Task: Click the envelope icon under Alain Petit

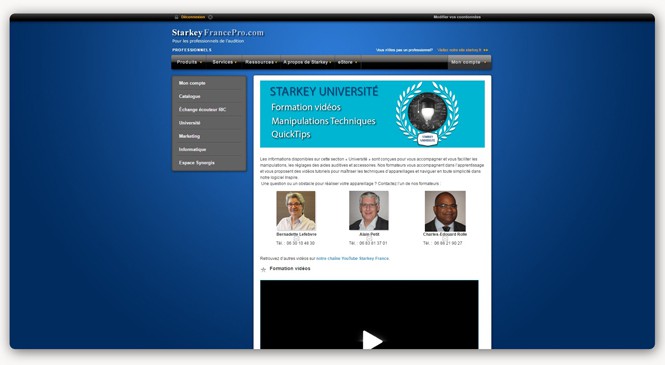Action: (369, 239)
